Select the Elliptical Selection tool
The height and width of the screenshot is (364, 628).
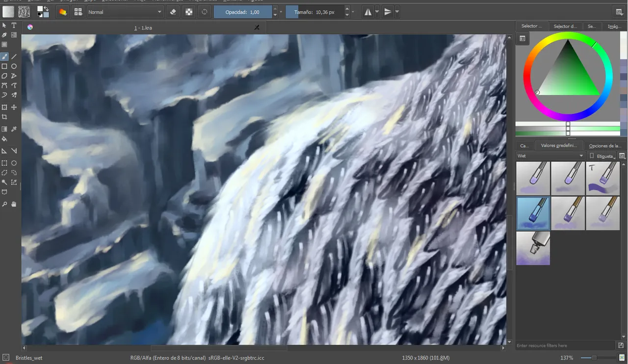[x=14, y=163]
